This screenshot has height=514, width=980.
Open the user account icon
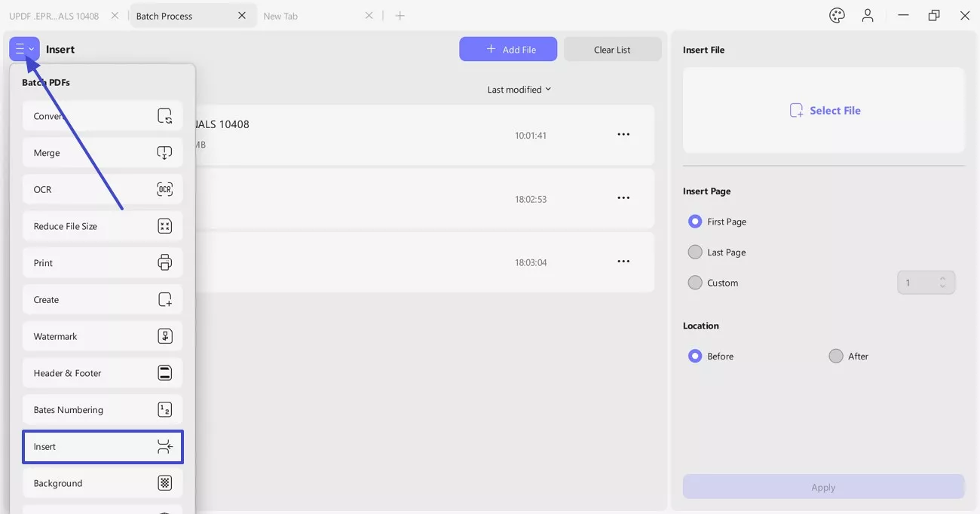coord(868,15)
